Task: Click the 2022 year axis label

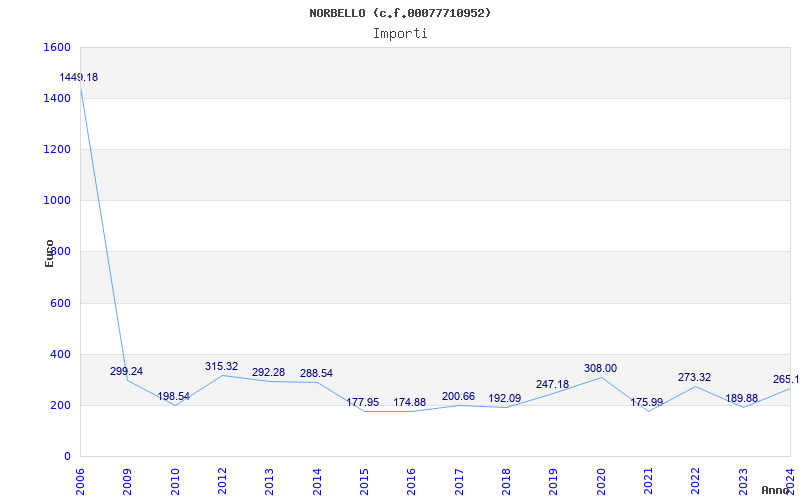Action: coord(696,482)
